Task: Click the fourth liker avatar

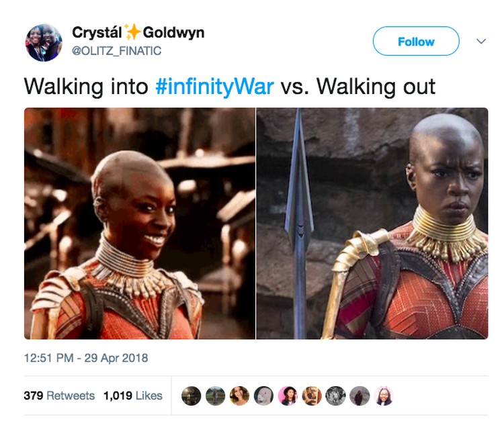Action: [263, 395]
